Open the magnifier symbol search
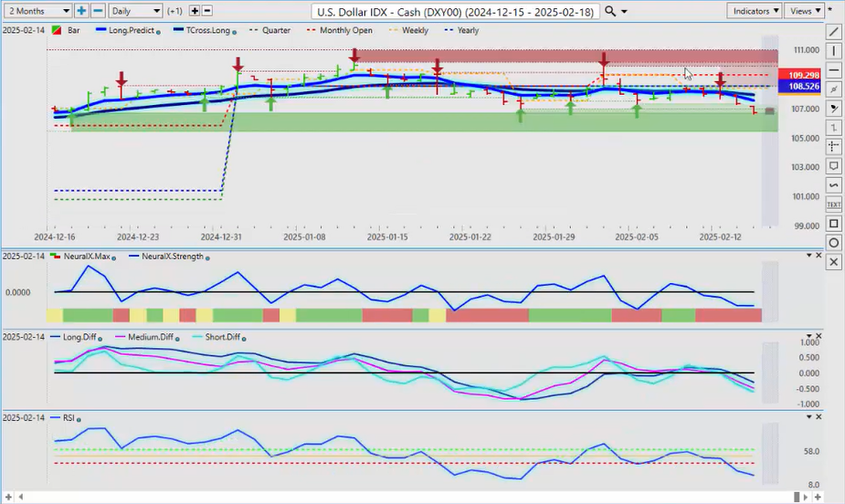The image size is (845, 504). tap(609, 11)
